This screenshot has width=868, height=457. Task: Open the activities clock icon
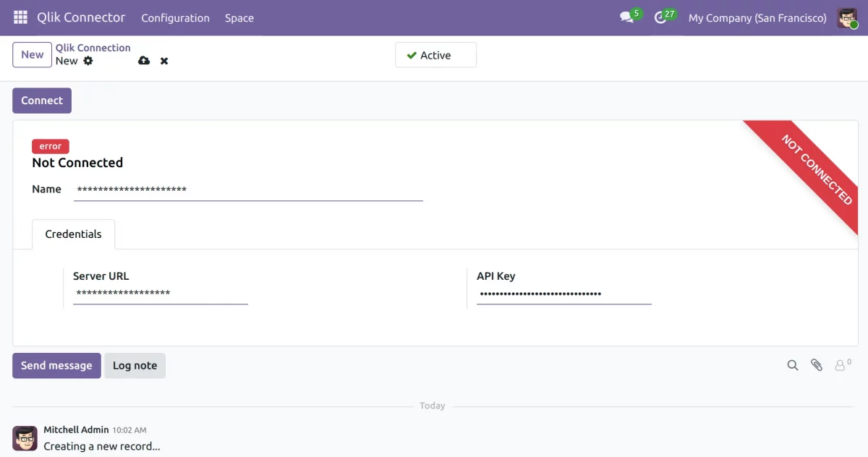tap(660, 17)
